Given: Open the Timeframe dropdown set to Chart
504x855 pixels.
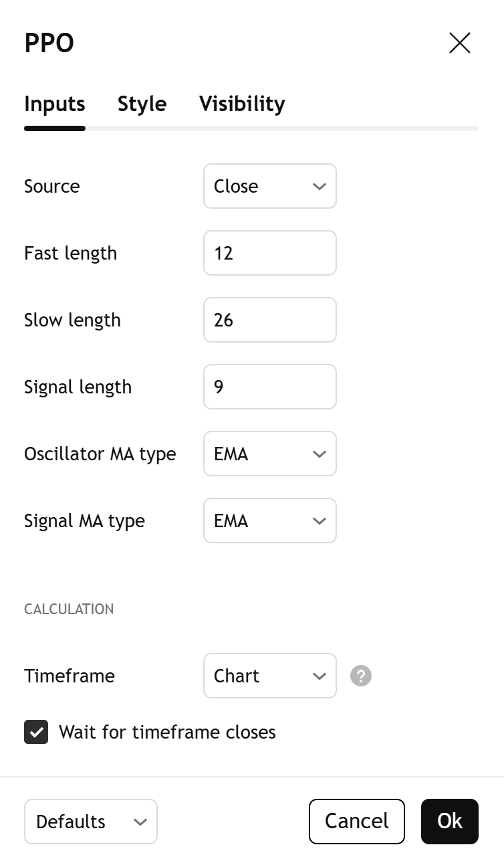Looking at the screenshot, I should [x=269, y=676].
